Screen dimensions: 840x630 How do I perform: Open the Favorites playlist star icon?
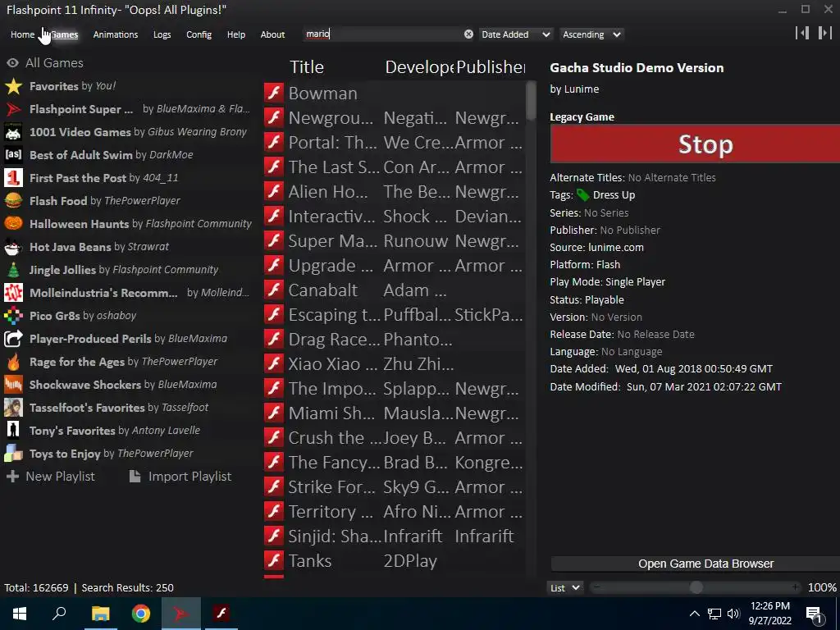tap(13, 86)
